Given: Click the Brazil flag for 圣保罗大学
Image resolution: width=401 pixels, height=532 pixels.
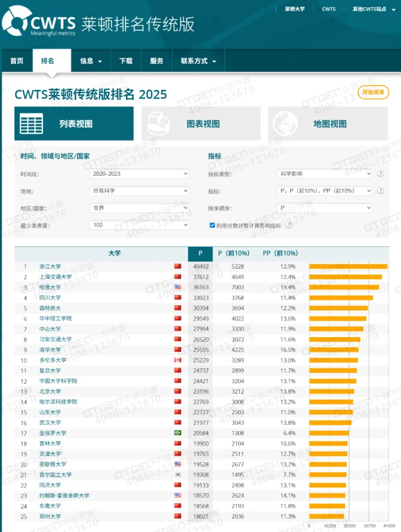Looking at the screenshot, I should pos(177,433).
